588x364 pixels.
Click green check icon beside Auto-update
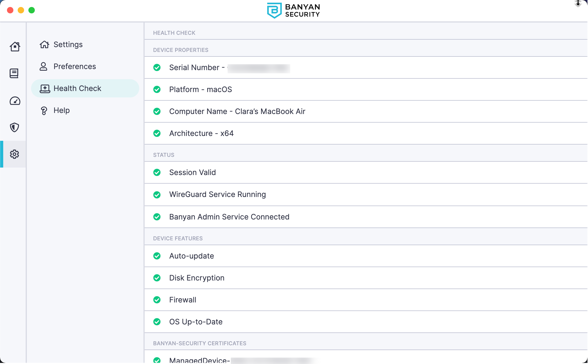pyautogui.click(x=157, y=256)
